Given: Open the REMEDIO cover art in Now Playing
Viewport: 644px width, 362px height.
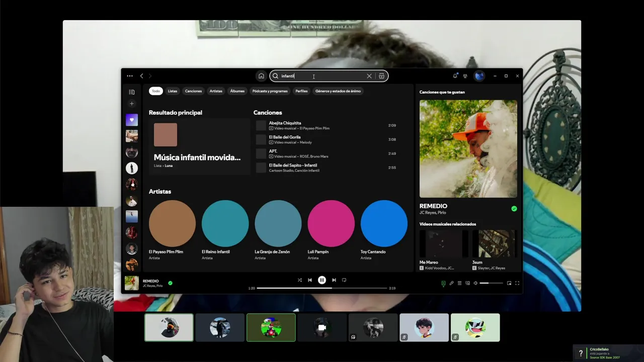Looking at the screenshot, I should pyautogui.click(x=468, y=149).
